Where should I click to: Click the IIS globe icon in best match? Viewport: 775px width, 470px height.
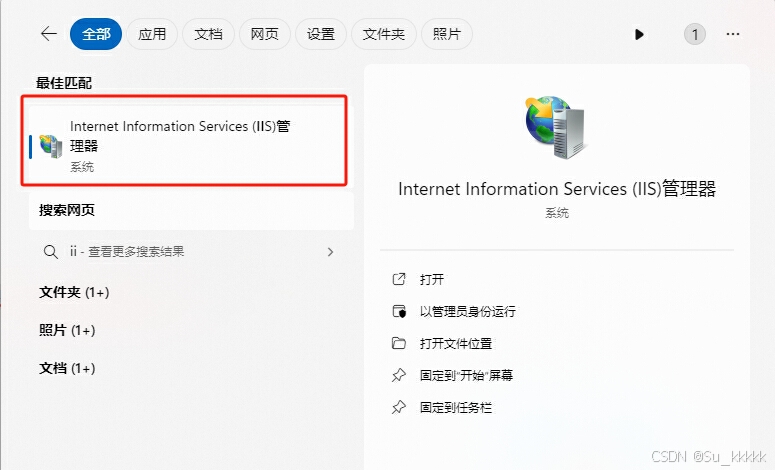click(51, 146)
